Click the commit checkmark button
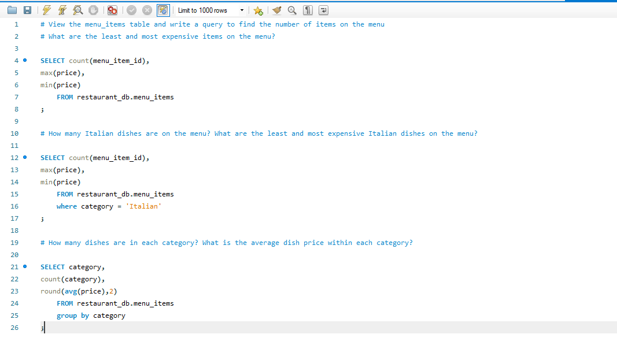 click(x=132, y=10)
